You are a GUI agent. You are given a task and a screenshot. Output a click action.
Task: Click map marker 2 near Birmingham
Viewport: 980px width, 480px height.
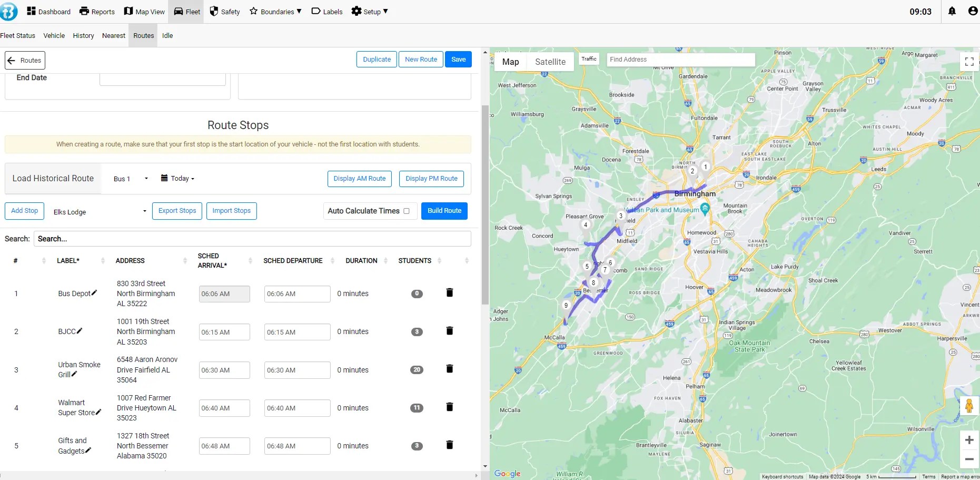pyautogui.click(x=692, y=172)
